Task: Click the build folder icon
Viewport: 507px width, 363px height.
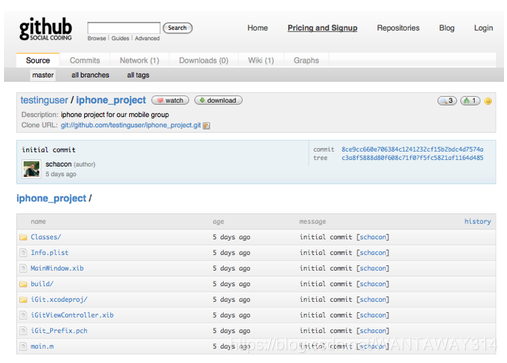Action: [23, 284]
